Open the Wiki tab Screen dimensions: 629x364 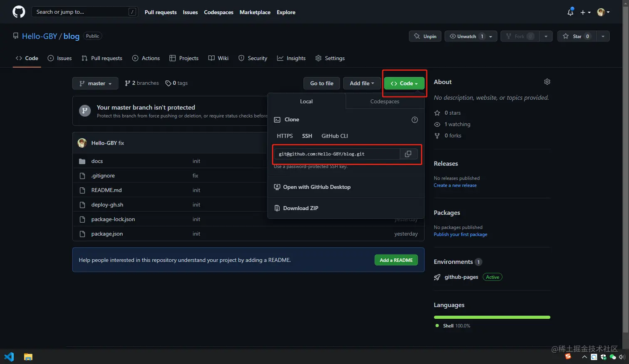(x=218, y=58)
